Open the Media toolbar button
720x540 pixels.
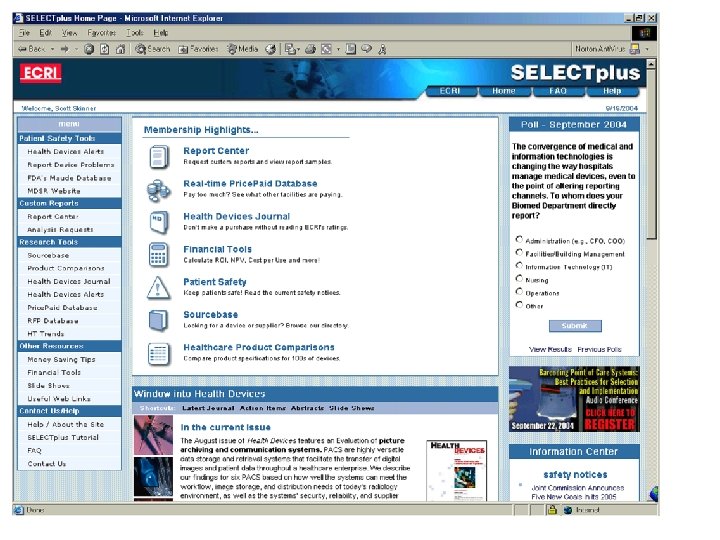243,49
